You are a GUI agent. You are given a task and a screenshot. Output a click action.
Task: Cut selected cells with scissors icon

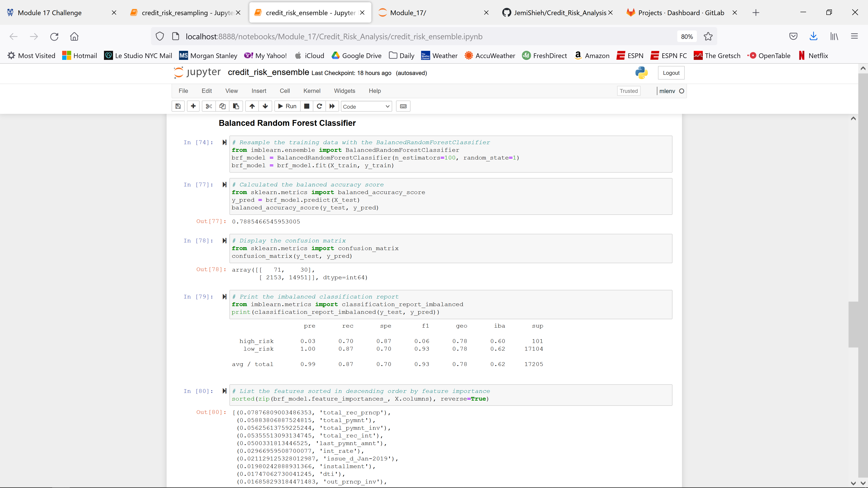coord(209,106)
